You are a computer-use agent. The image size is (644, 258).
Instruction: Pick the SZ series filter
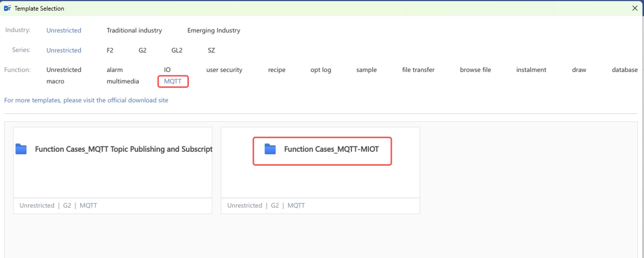[x=211, y=50]
